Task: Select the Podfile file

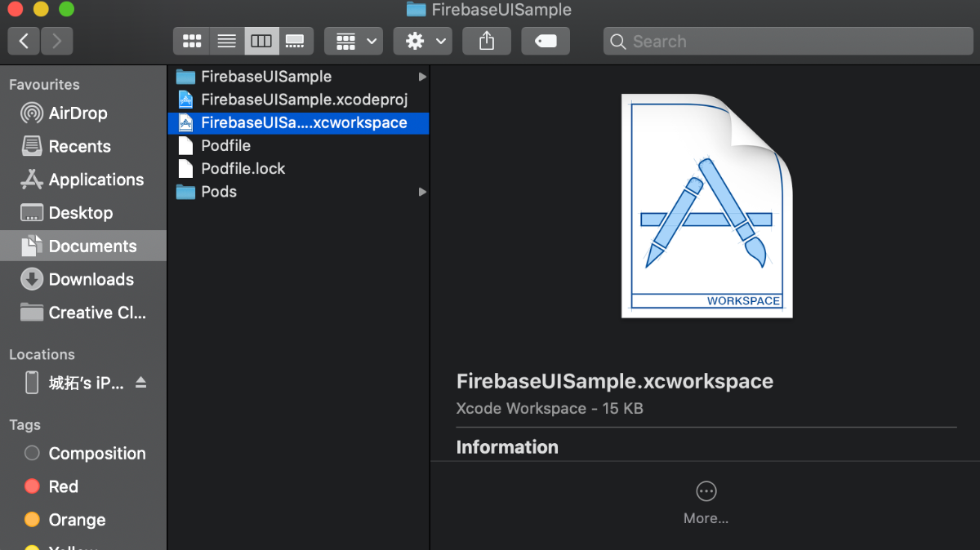Action: [x=298, y=145]
